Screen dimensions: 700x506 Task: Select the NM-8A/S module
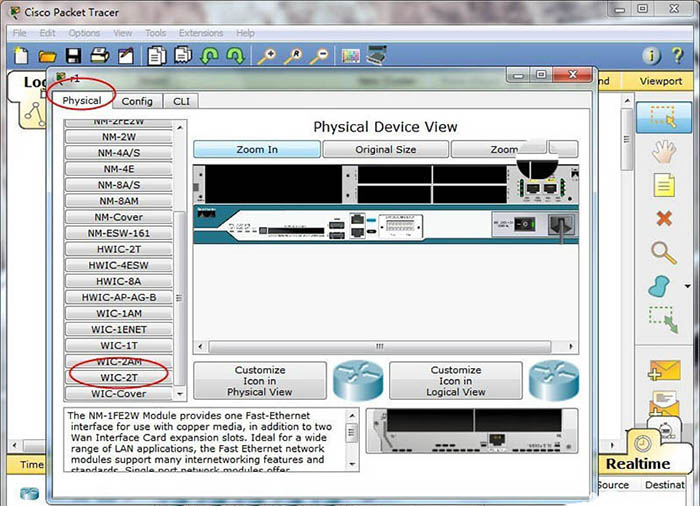(119, 184)
